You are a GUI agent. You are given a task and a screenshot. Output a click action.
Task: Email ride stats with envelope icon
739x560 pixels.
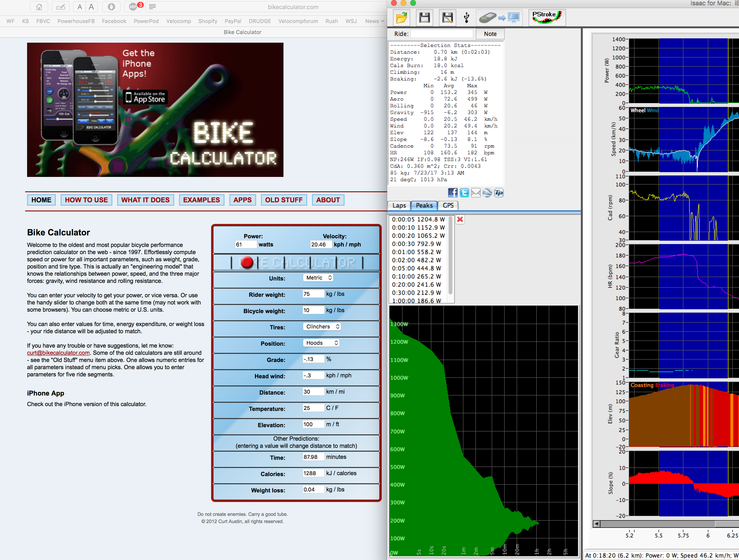[x=476, y=192]
